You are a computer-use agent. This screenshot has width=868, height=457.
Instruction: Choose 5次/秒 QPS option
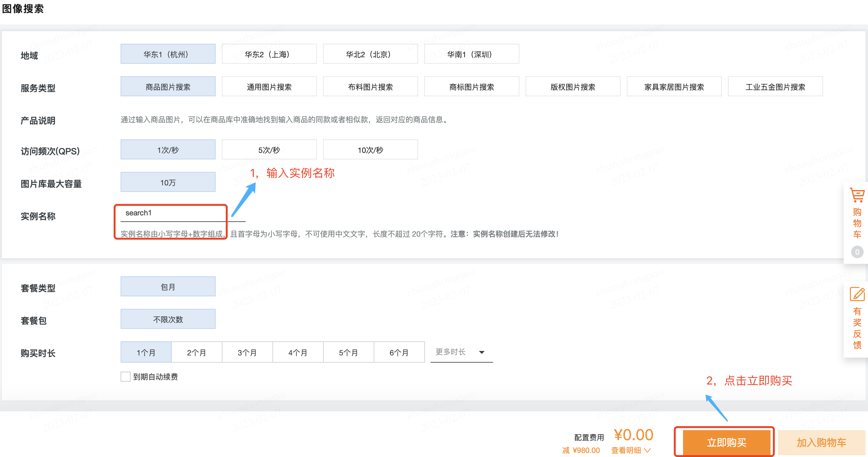point(269,150)
